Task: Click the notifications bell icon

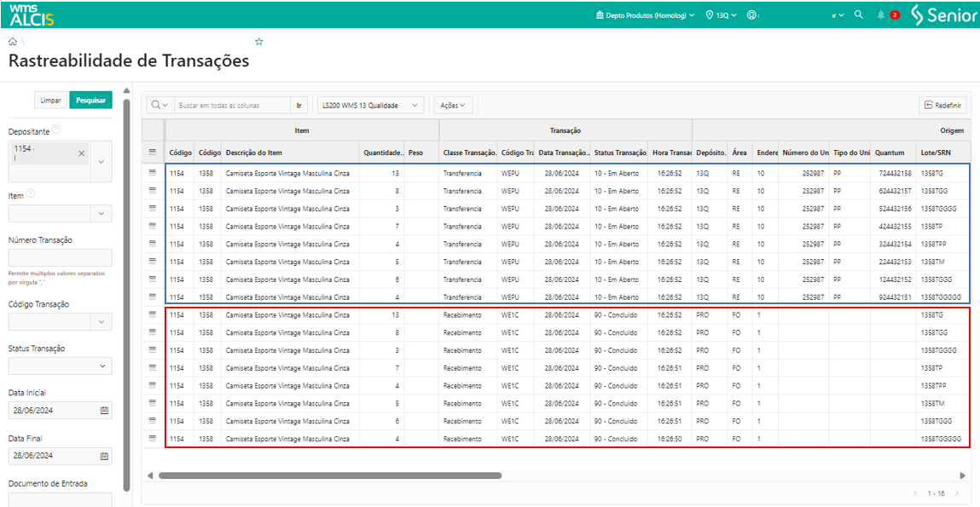Action: click(x=881, y=15)
